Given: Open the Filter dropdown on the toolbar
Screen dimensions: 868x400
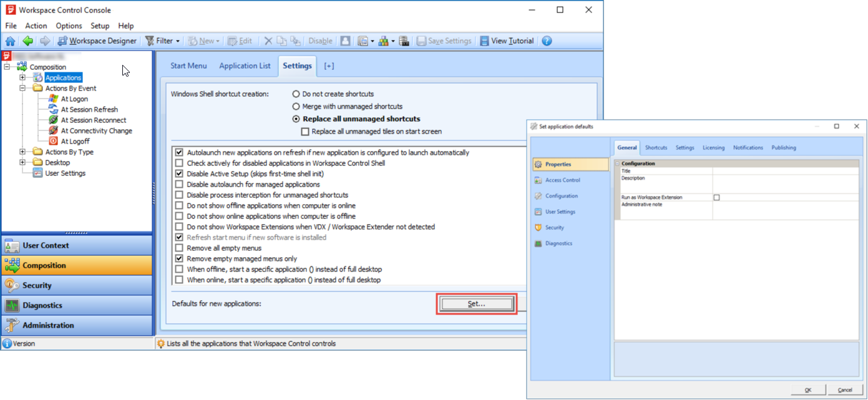Looking at the screenshot, I should tap(162, 41).
